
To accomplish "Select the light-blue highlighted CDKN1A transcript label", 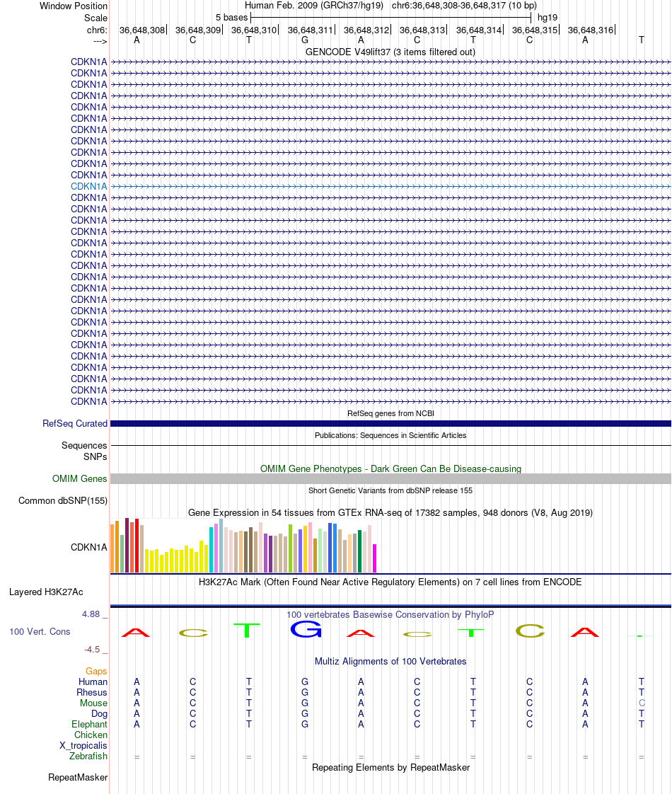I will pos(89,186).
